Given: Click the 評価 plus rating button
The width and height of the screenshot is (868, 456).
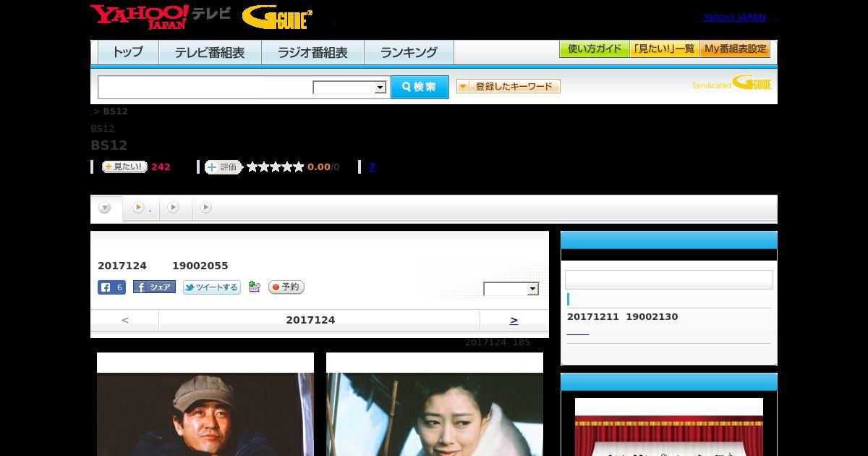Looking at the screenshot, I should (x=223, y=167).
